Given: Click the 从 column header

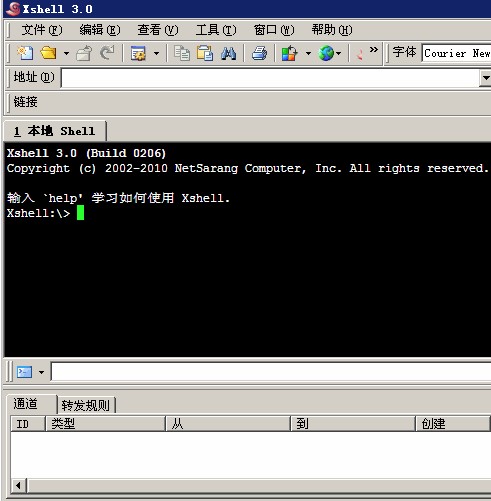Looking at the screenshot, I should tap(228, 424).
